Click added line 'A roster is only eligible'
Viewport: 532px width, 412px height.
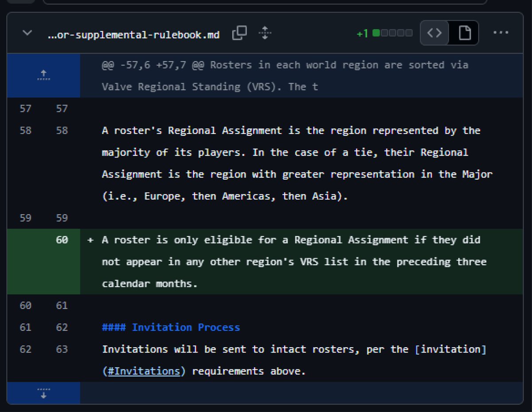point(291,240)
